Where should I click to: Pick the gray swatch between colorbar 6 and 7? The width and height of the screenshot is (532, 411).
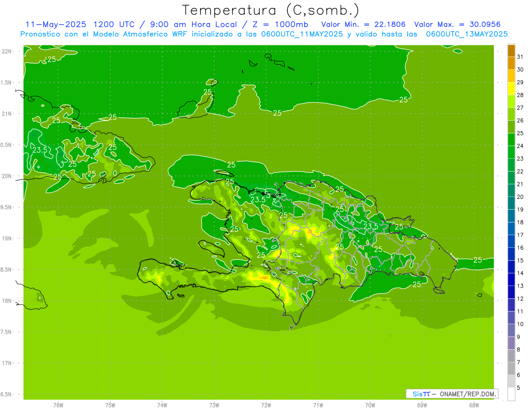511,368
